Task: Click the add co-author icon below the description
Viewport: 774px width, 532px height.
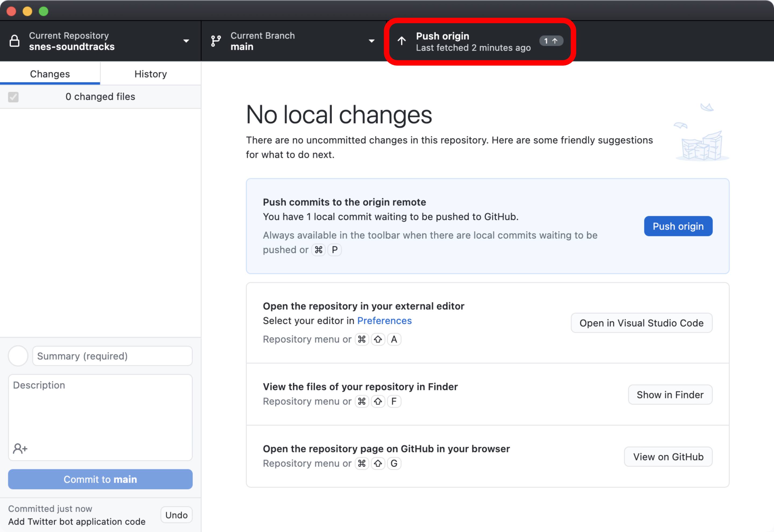Action: click(x=20, y=448)
